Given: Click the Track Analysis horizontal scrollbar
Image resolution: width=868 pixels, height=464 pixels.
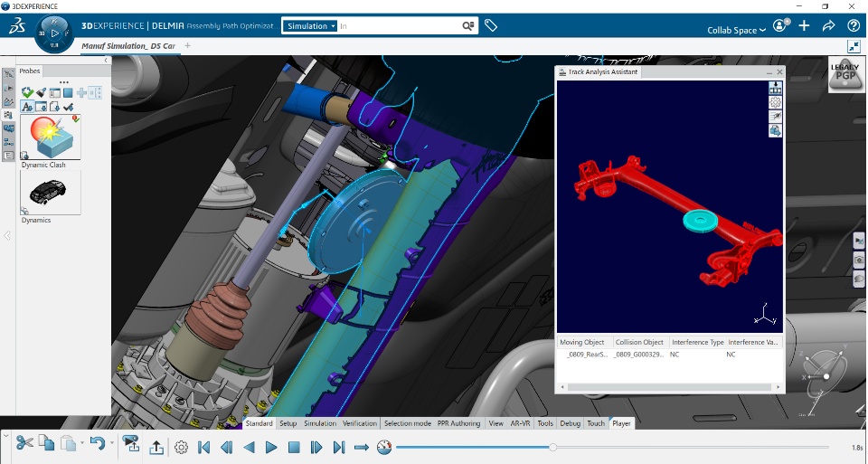Looking at the screenshot, I should pos(669,387).
